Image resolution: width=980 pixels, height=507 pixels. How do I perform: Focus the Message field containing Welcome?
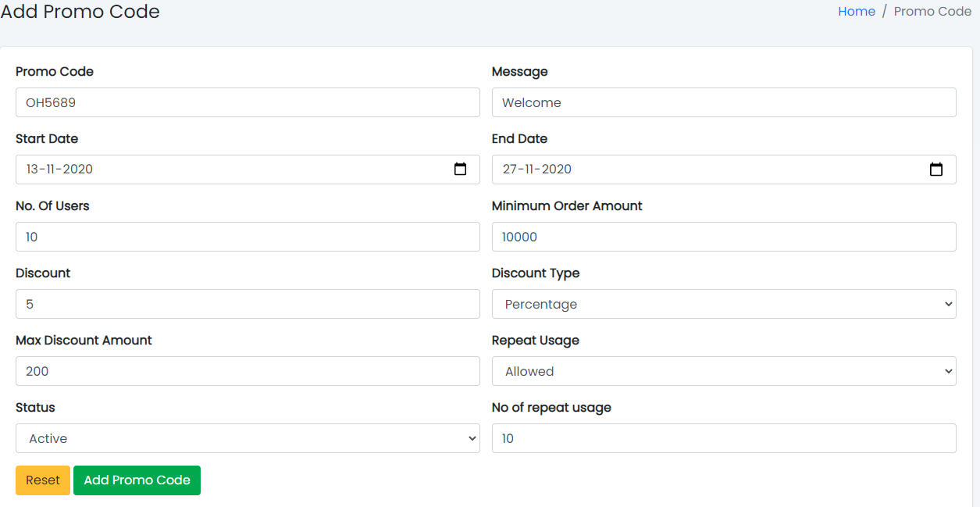tap(724, 102)
